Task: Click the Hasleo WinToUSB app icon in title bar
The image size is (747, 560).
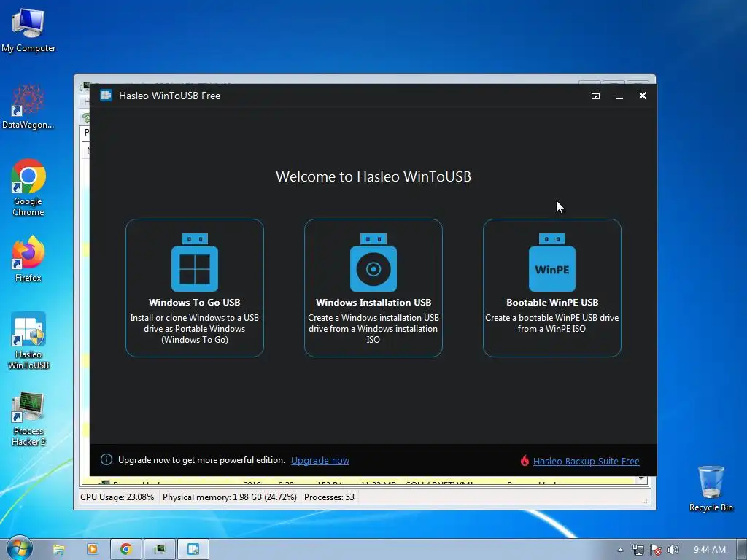Action: pyautogui.click(x=106, y=96)
